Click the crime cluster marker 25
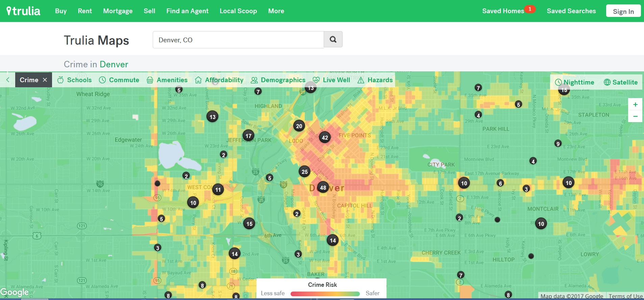 [304, 171]
